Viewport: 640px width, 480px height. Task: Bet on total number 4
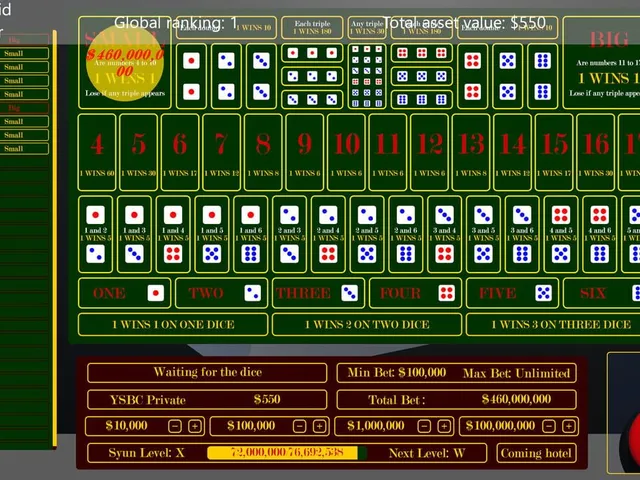(x=97, y=152)
